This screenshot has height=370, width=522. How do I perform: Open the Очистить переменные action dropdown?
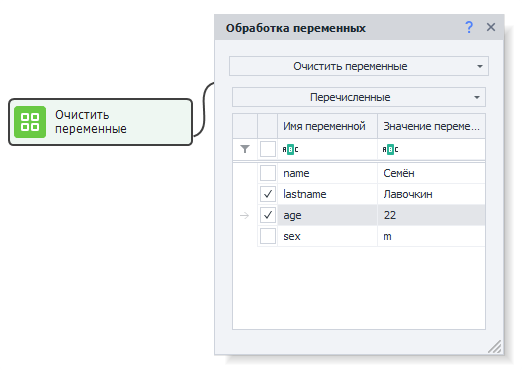coord(359,66)
